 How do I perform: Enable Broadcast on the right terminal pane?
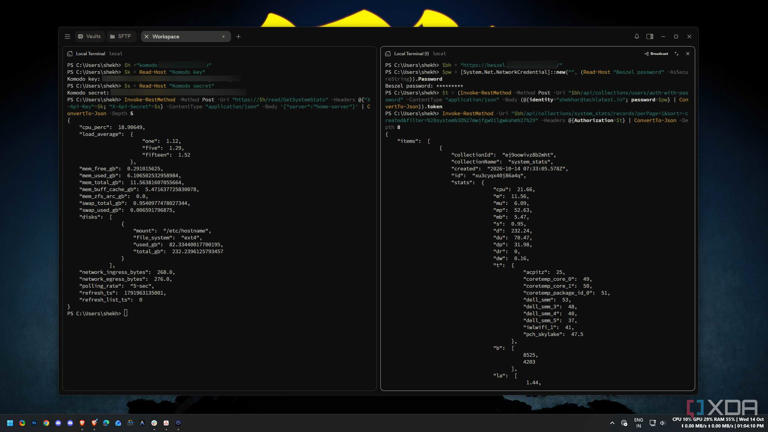656,54
